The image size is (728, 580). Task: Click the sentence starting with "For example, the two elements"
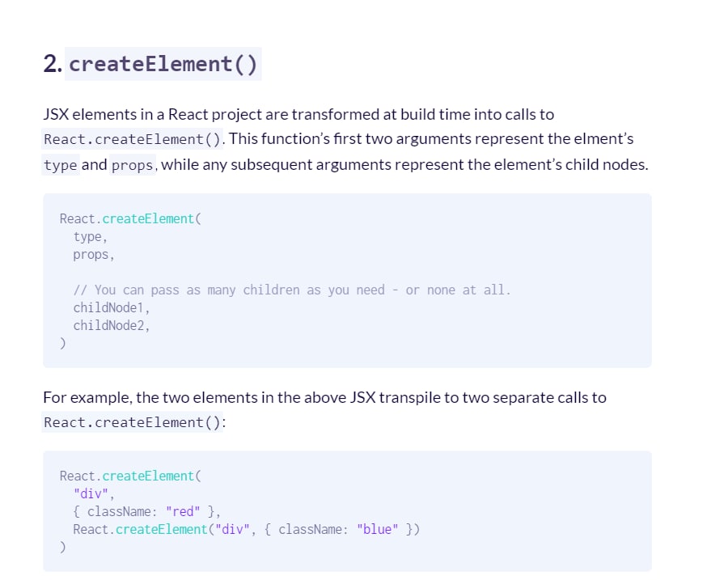(x=324, y=397)
